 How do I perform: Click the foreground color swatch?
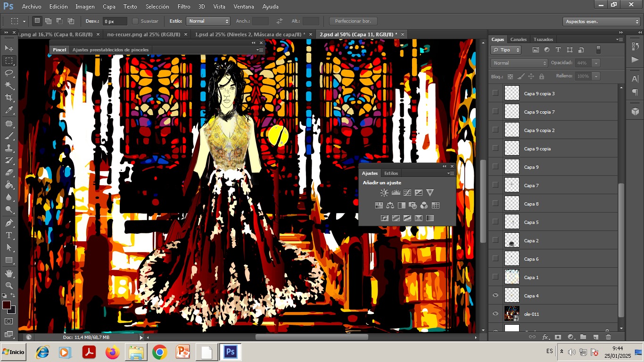point(7,305)
